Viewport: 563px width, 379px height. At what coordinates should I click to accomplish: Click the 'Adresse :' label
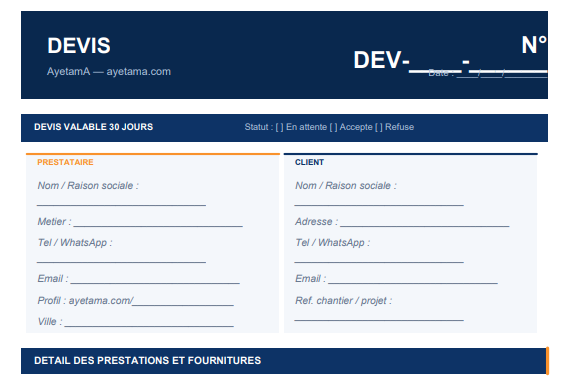click(x=316, y=221)
